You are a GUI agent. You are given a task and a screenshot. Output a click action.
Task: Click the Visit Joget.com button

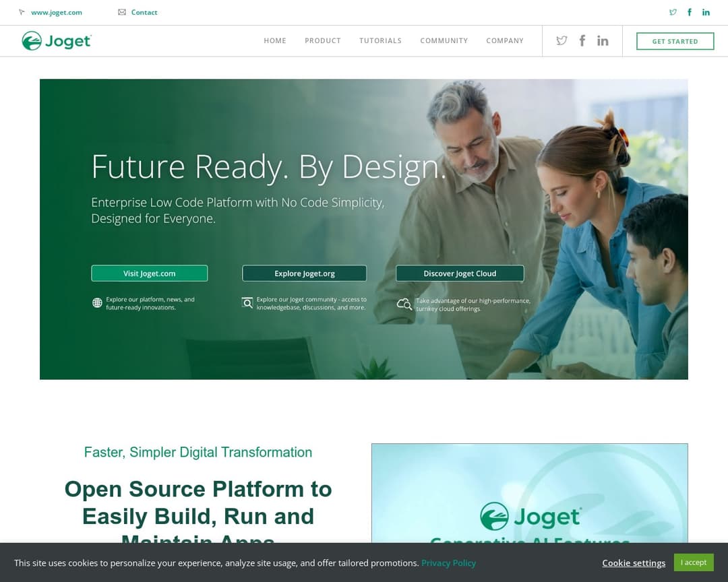point(150,273)
